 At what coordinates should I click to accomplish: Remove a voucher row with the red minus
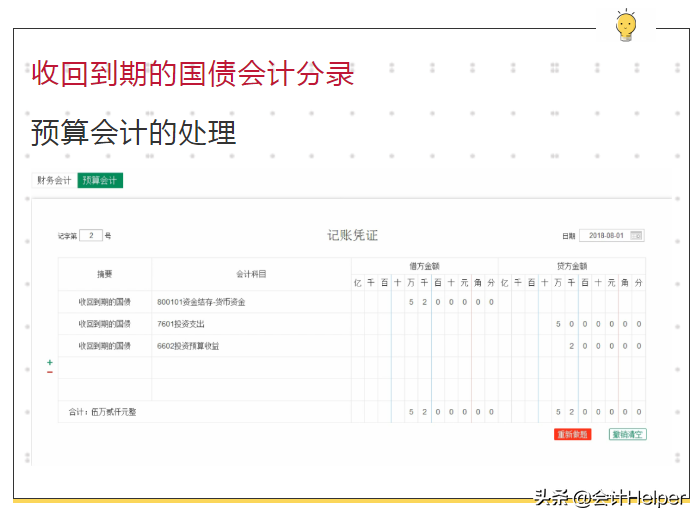(50, 372)
